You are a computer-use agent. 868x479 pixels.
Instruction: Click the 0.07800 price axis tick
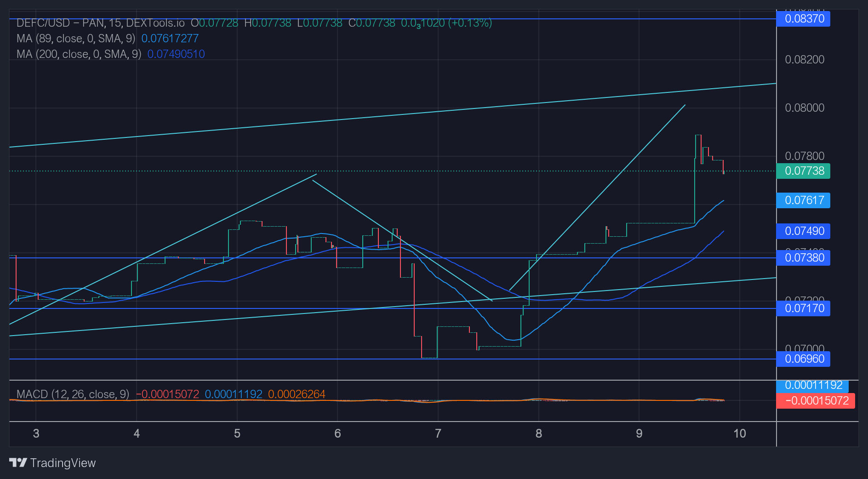[x=805, y=156]
